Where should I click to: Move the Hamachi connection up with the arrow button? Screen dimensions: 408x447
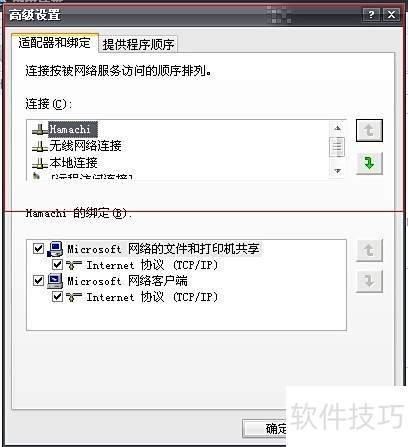369,130
